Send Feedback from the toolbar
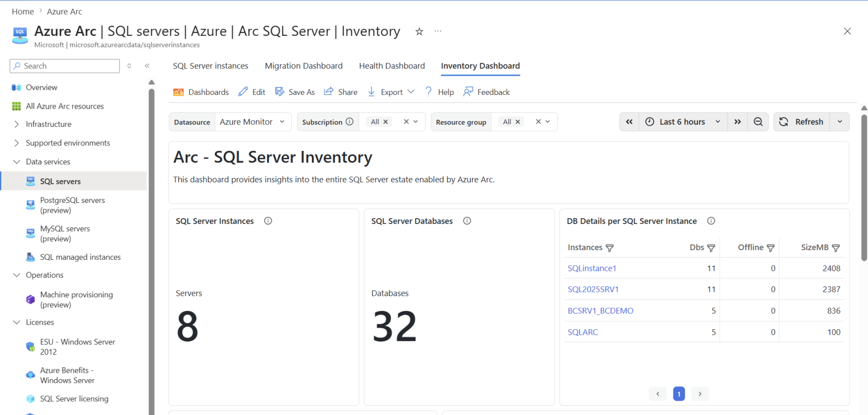Viewport: 868px width, 415px height. (x=487, y=92)
